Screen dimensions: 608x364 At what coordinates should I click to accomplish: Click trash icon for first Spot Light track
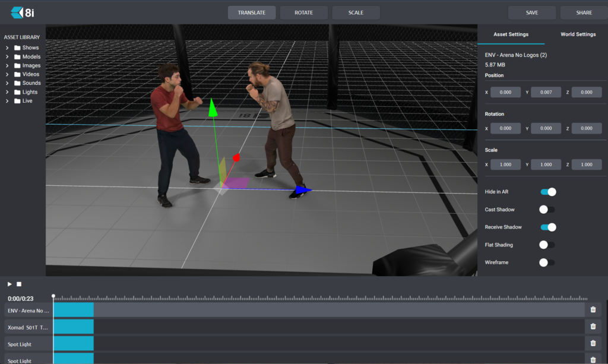593,344
